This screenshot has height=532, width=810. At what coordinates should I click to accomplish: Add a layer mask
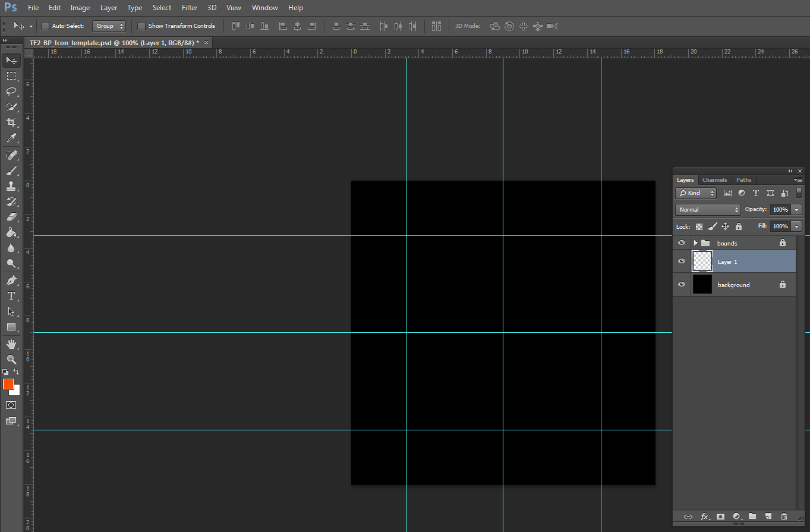tap(721, 517)
